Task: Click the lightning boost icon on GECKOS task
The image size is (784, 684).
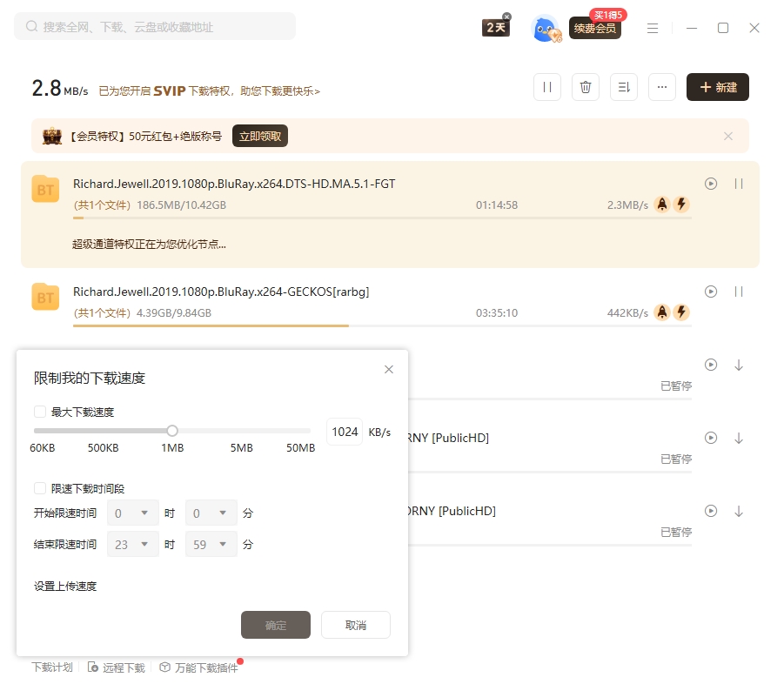Action: tap(682, 312)
